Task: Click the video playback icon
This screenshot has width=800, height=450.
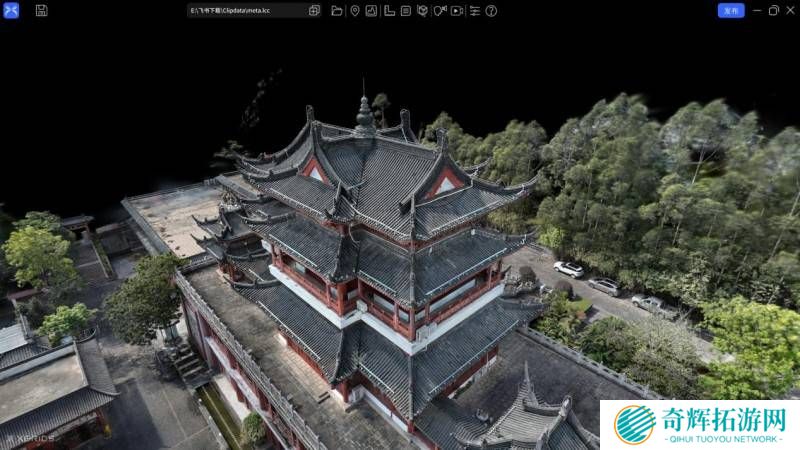Action: tap(456, 10)
